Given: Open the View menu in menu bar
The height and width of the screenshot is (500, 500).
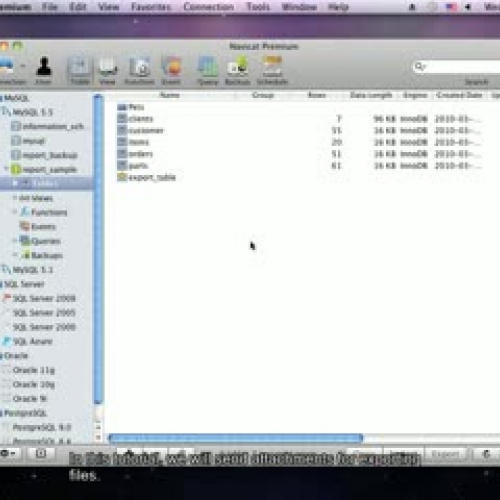Looking at the screenshot, I should (x=109, y=7).
